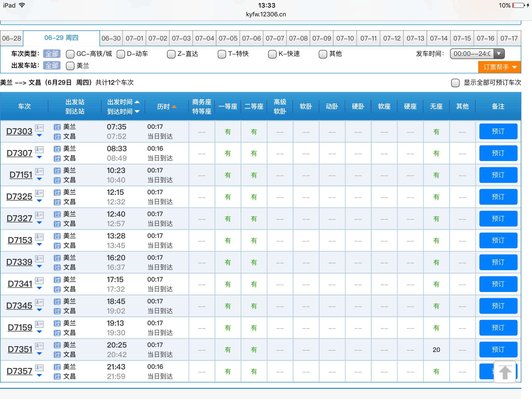Check the D-动车 train type box
This screenshot has height=399, width=532.
[x=121, y=54]
